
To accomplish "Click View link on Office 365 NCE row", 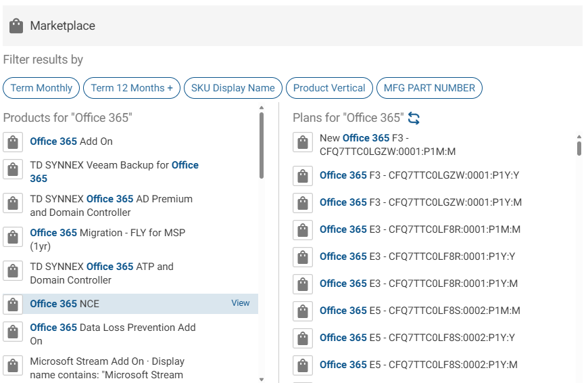I will [x=241, y=303].
